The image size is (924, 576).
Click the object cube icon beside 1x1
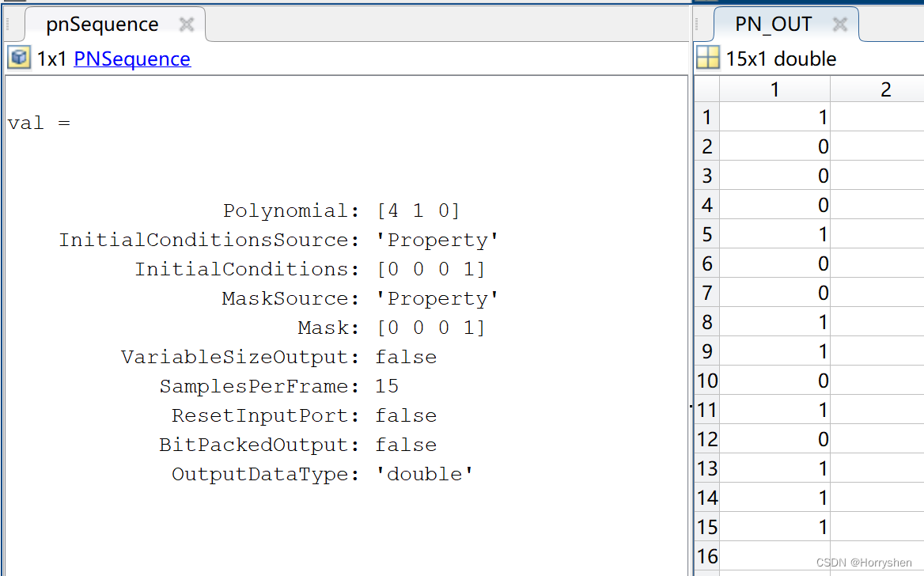tap(19, 58)
